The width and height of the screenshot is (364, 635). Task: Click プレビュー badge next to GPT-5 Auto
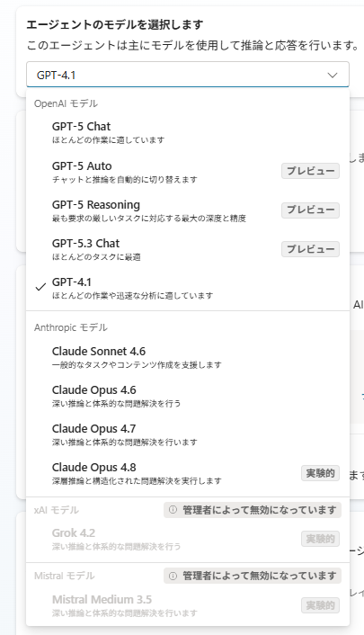(x=311, y=171)
